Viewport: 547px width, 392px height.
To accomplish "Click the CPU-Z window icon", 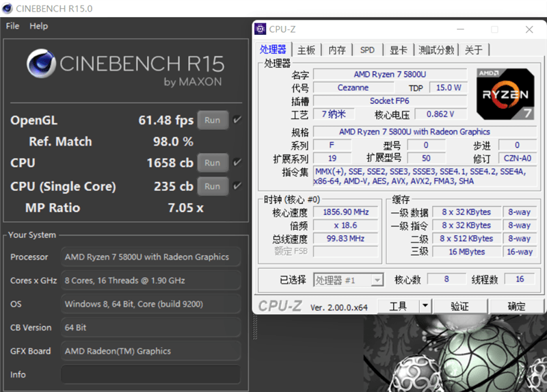I will point(260,29).
